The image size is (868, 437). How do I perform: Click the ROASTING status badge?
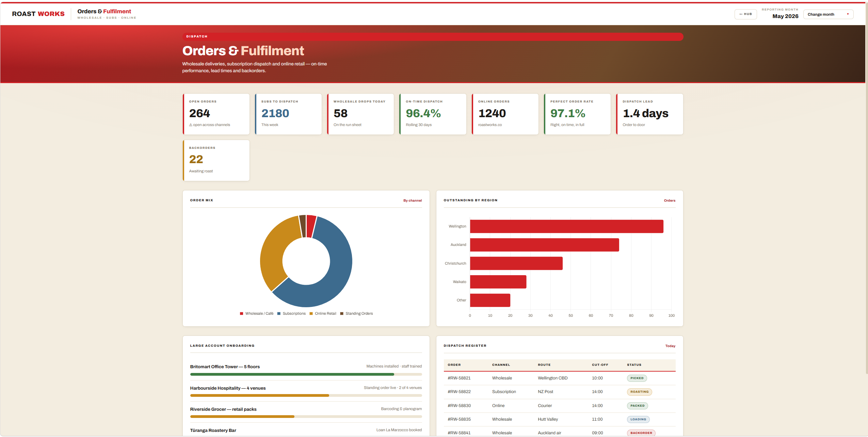639,392
